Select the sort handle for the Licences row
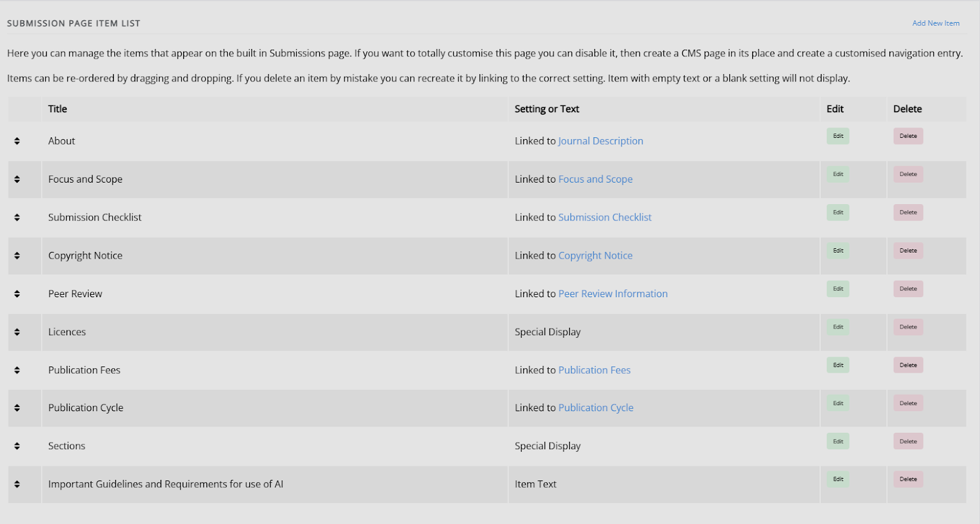The width and height of the screenshot is (980, 524). pos(17,332)
